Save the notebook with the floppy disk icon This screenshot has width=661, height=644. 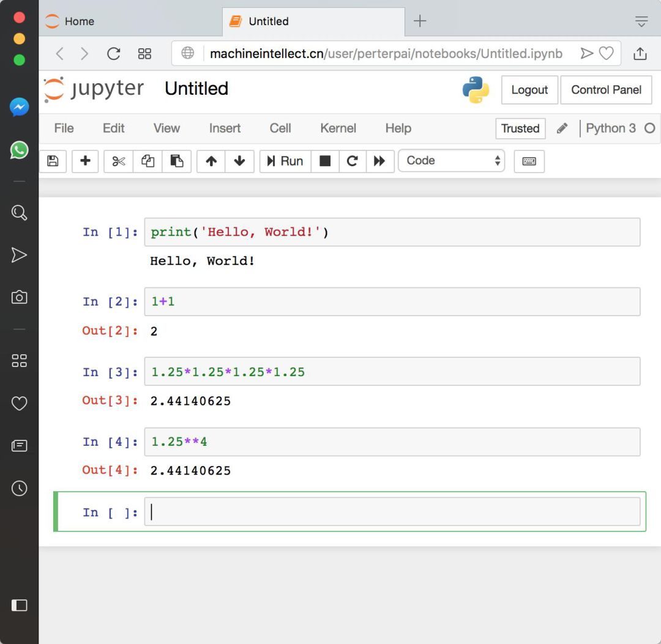click(53, 161)
